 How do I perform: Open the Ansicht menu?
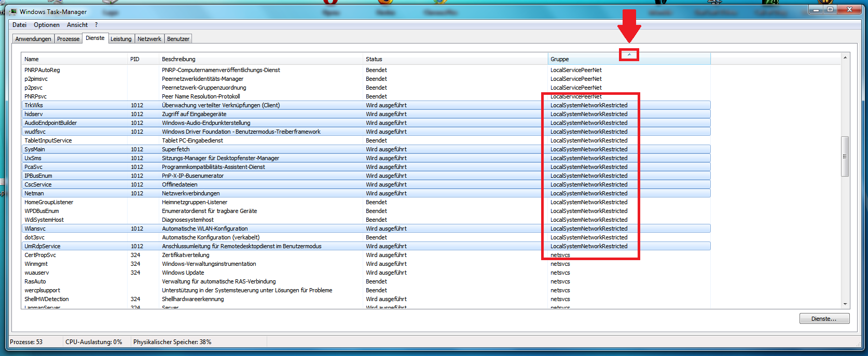pos(77,25)
